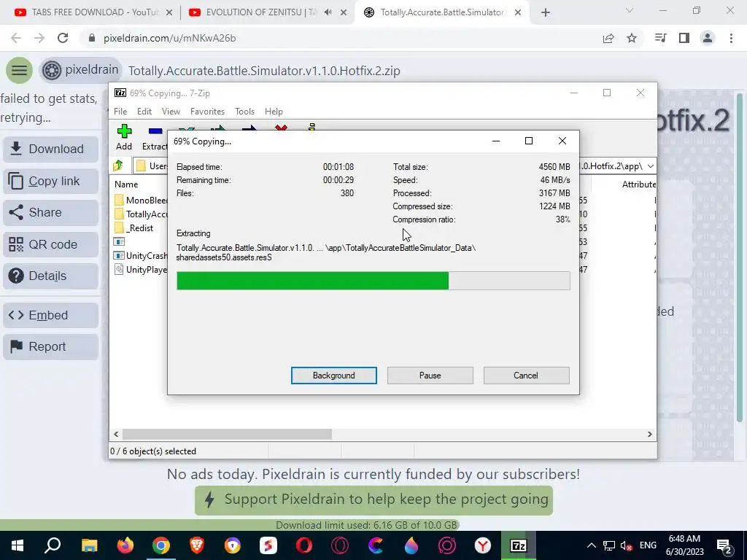
Task: Select the _Redist folder row
Action: (x=134, y=228)
